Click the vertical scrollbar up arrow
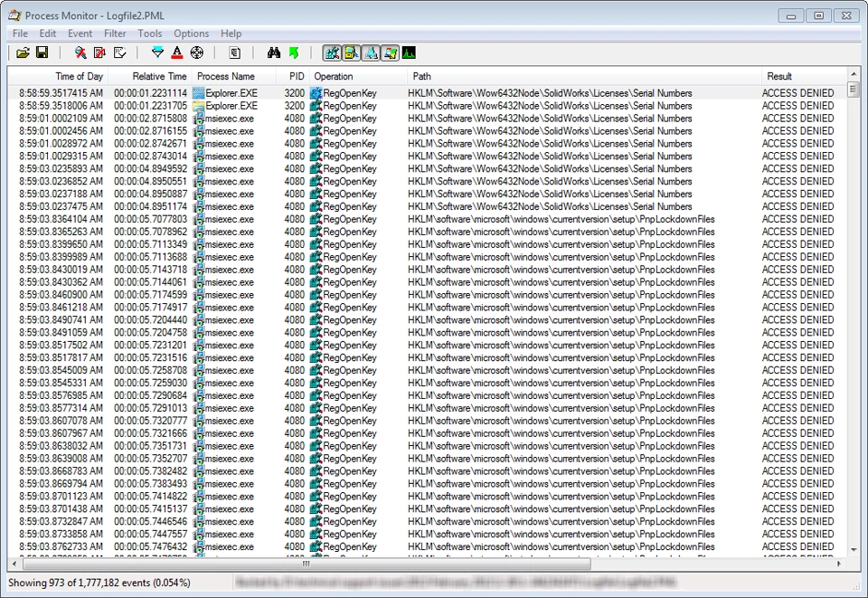868x598 pixels. point(853,73)
